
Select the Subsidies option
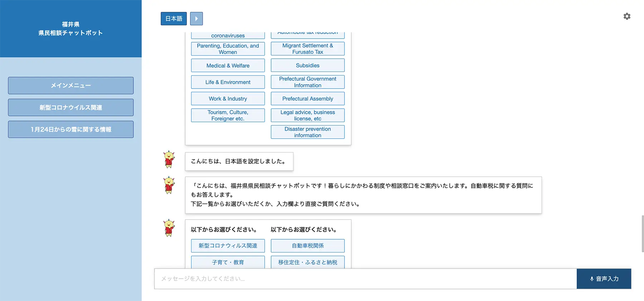coord(308,65)
